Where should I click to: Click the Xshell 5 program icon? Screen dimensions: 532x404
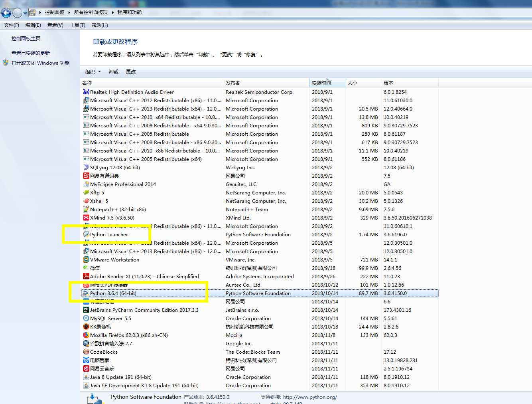pos(86,201)
